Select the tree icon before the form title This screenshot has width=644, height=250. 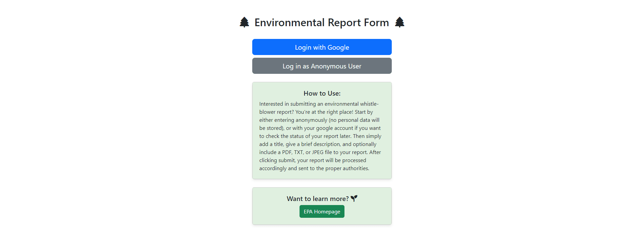tap(244, 22)
